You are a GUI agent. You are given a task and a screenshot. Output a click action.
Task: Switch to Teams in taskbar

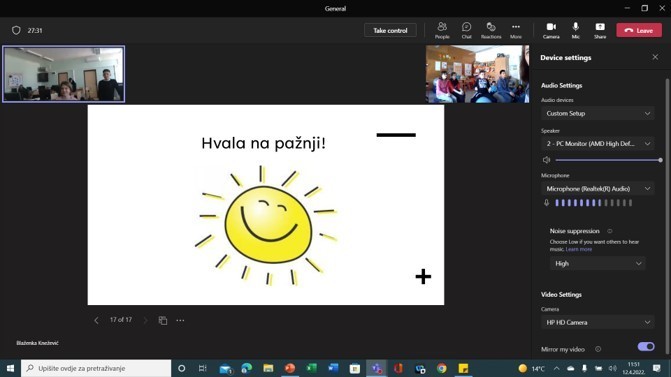pos(377,368)
